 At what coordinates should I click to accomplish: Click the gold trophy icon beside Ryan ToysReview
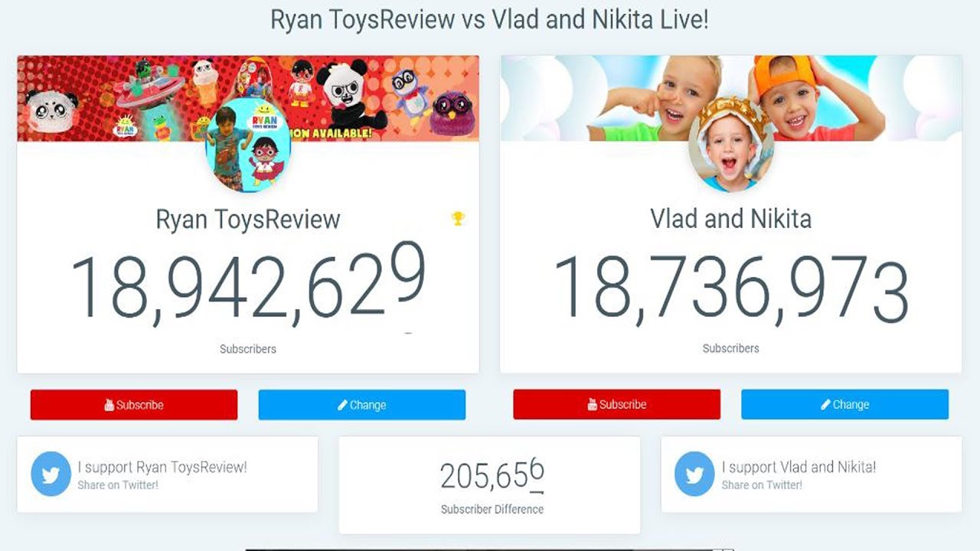point(458,219)
